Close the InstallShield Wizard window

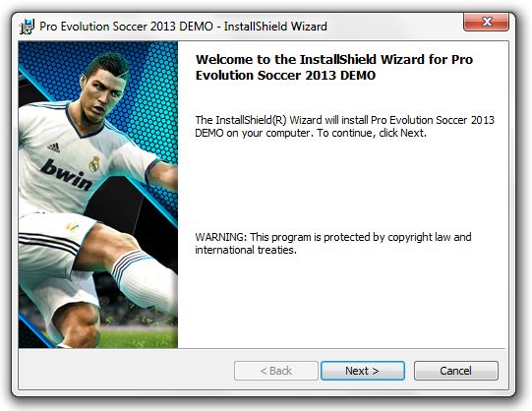coord(486,22)
